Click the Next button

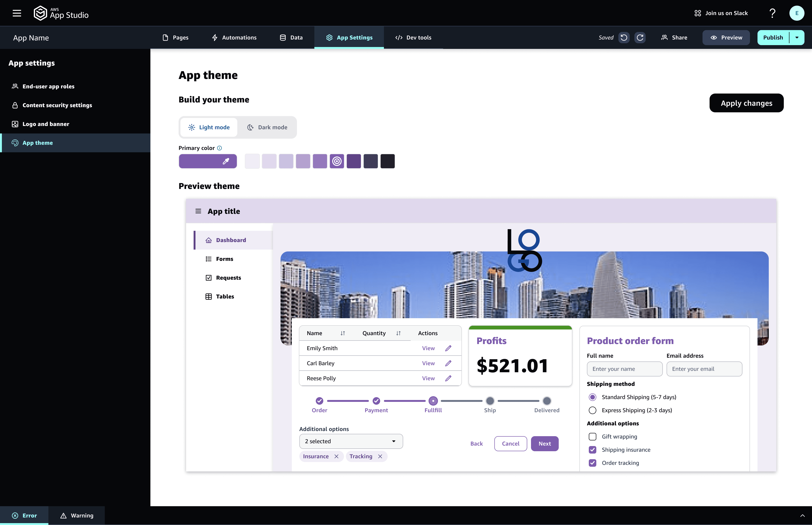(x=545, y=443)
